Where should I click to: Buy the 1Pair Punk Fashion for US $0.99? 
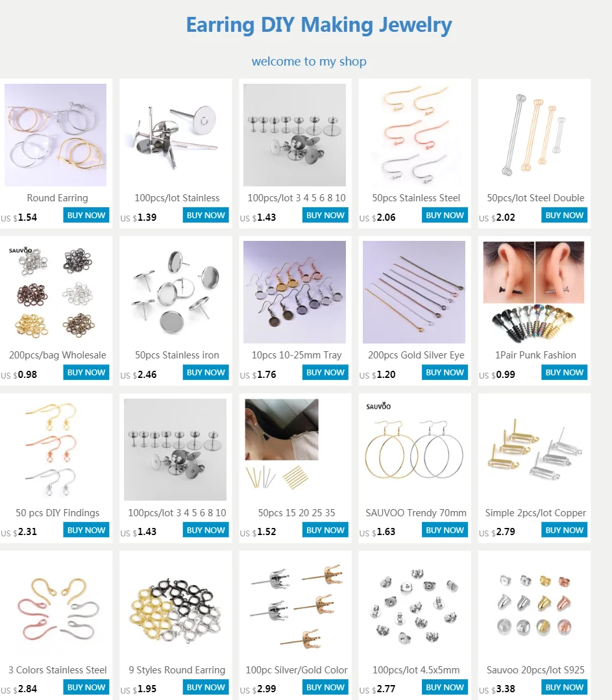coord(564,372)
